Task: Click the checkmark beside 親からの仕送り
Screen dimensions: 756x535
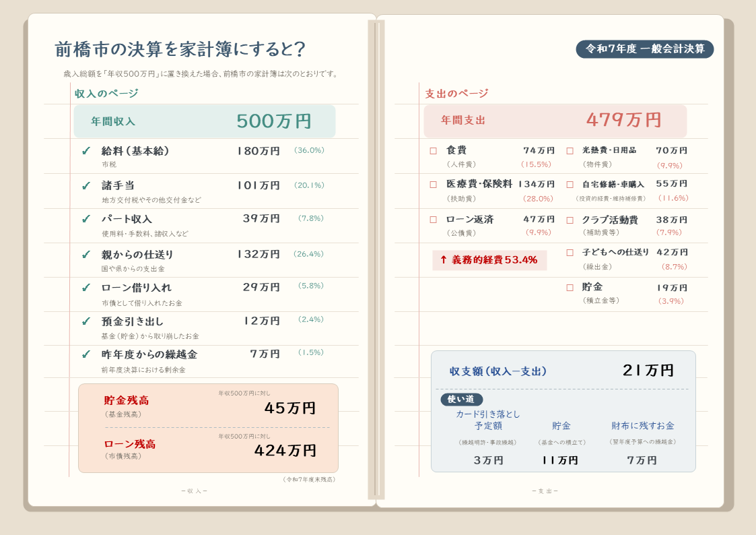Action: pyautogui.click(x=85, y=254)
